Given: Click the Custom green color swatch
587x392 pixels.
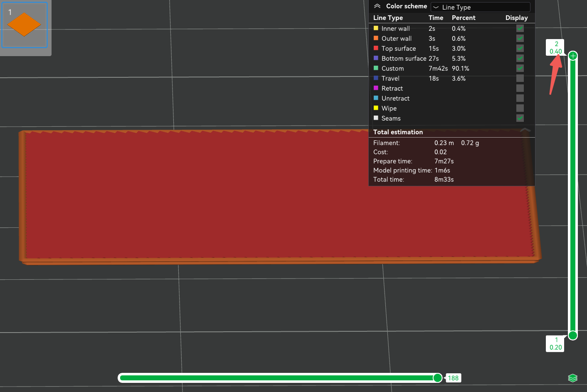Looking at the screenshot, I should tap(376, 68).
